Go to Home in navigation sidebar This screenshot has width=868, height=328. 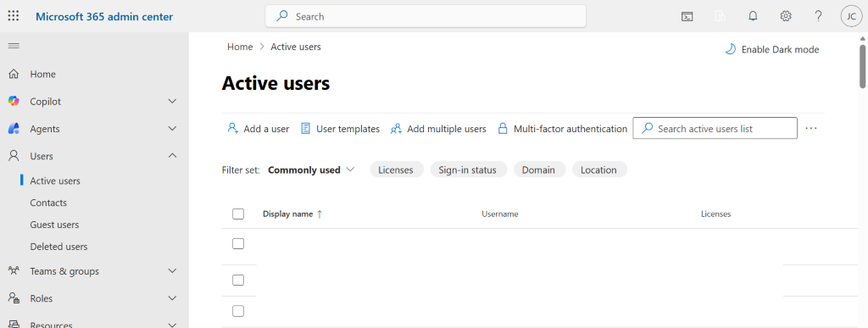pos(42,74)
